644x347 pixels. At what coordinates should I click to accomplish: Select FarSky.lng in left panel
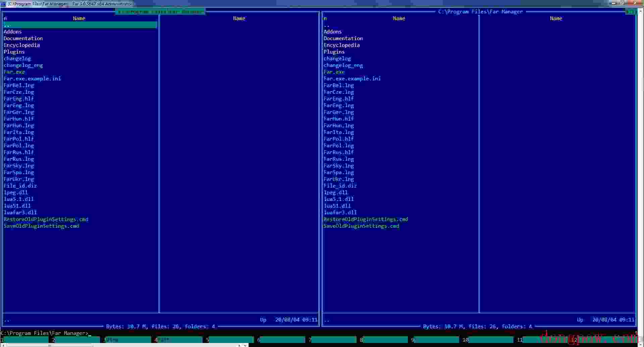pyautogui.click(x=19, y=166)
